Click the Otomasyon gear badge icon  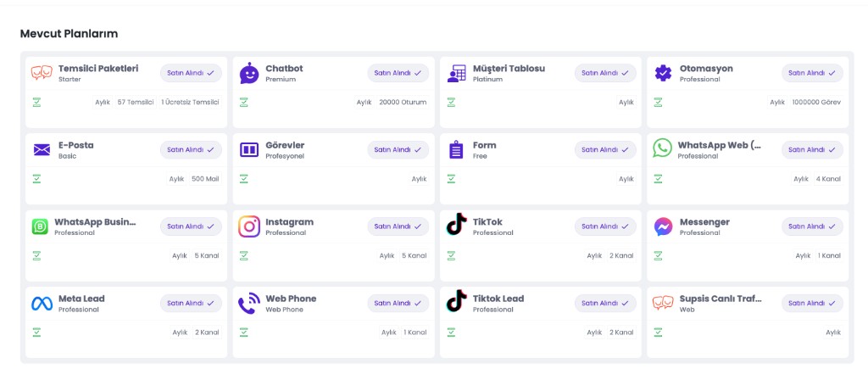click(x=663, y=73)
